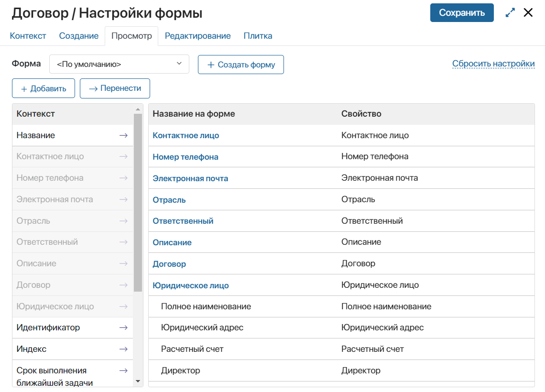Select the Просмотр tab
The image size is (545, 392).
pos(131,36)
